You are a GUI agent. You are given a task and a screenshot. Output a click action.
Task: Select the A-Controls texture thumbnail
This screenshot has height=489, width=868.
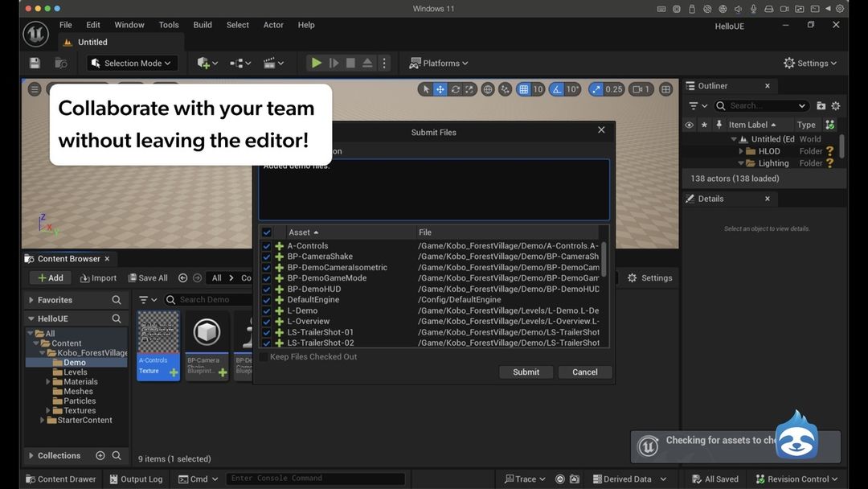158,345
